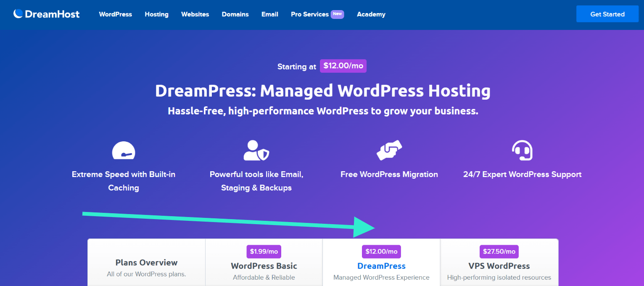The height and width of the screenshot is (286, 644).
Task: Click the Powerful tools like Email text
Action: point(256,181)
